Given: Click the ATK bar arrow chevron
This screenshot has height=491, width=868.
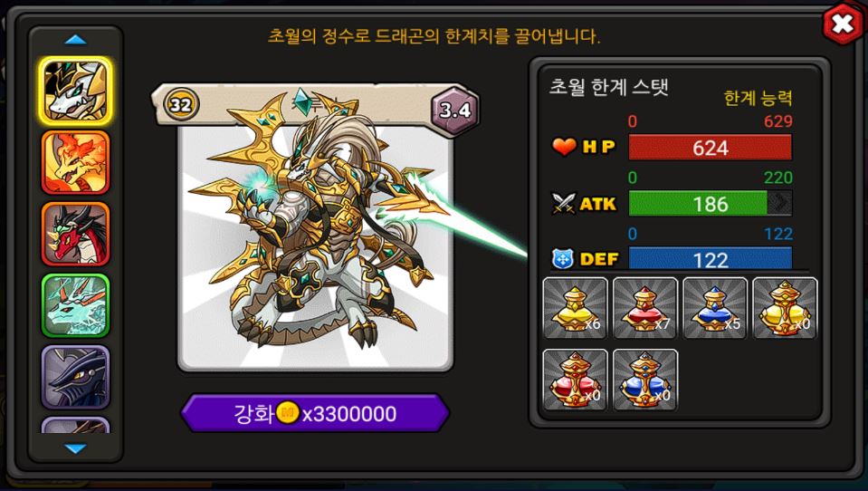Looking at the screenshot, I should 780,204.
